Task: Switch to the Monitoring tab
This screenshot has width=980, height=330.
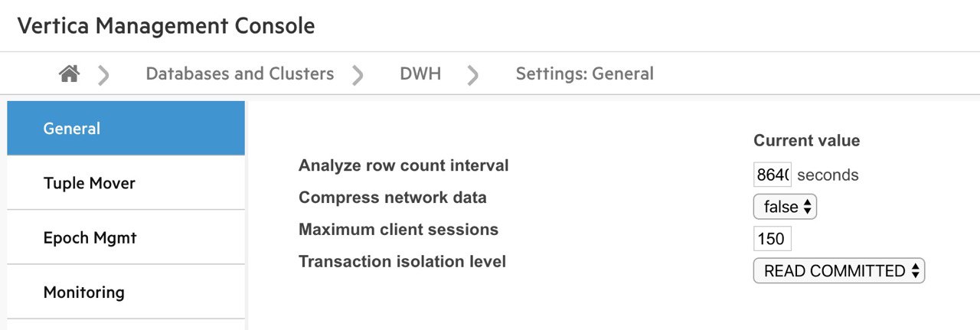Action: pos(126,292)
